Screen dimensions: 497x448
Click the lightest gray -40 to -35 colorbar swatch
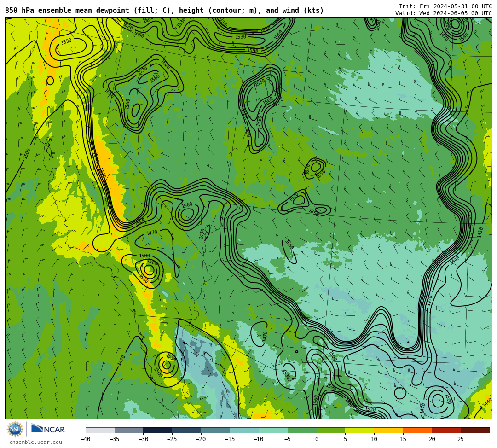100,430
